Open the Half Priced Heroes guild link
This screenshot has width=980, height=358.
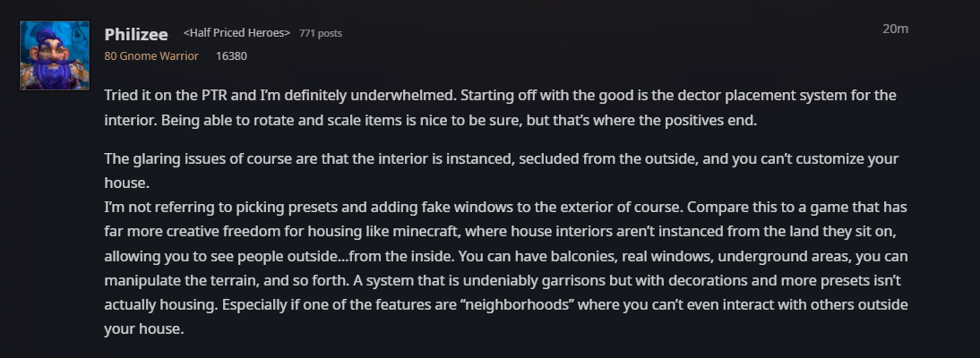(236, 33)
